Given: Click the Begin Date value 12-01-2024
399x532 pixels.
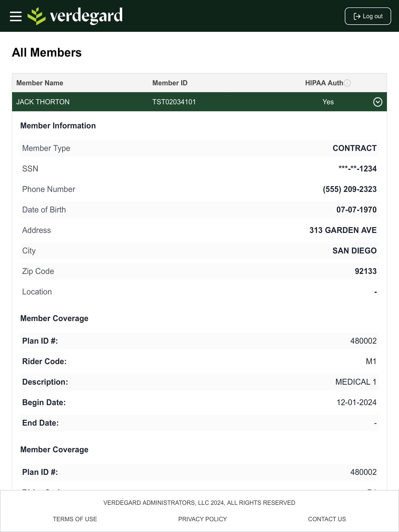Looking at the screenshot, I should pyautogui.click(x=356, y=402).
